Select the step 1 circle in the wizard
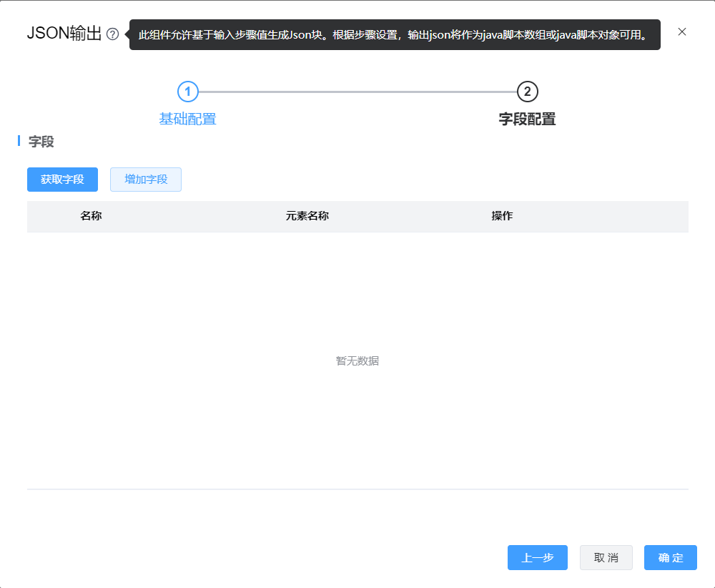Viewport: 715px width, 588px height. (187, 92)
